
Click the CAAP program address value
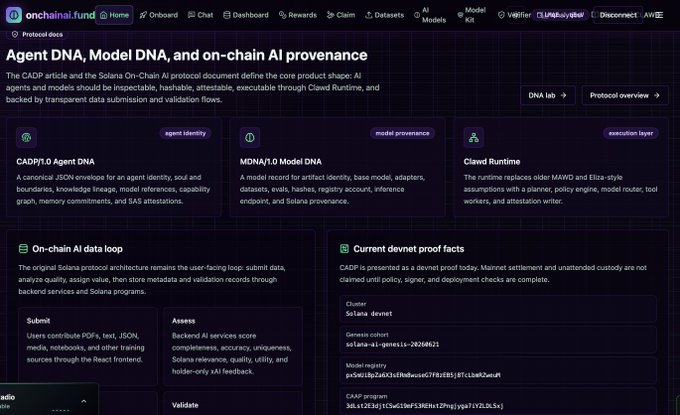pyautogui.click(x=425, y=406)
